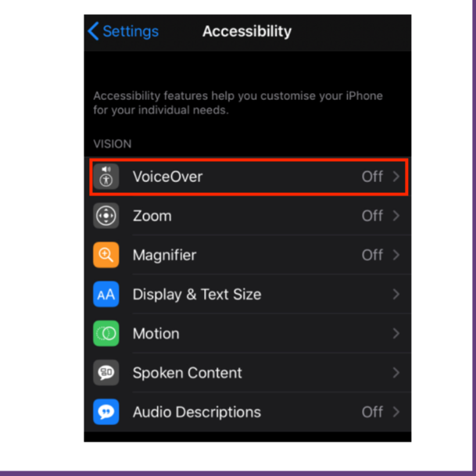Tap the Accessibility page title

coord(247,31)
